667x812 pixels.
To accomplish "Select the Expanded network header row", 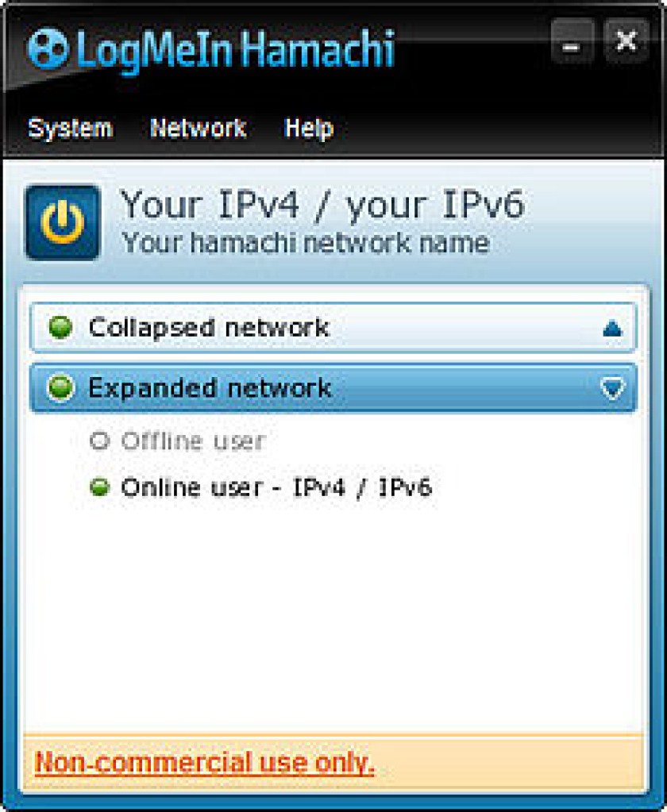I will 333,388.
